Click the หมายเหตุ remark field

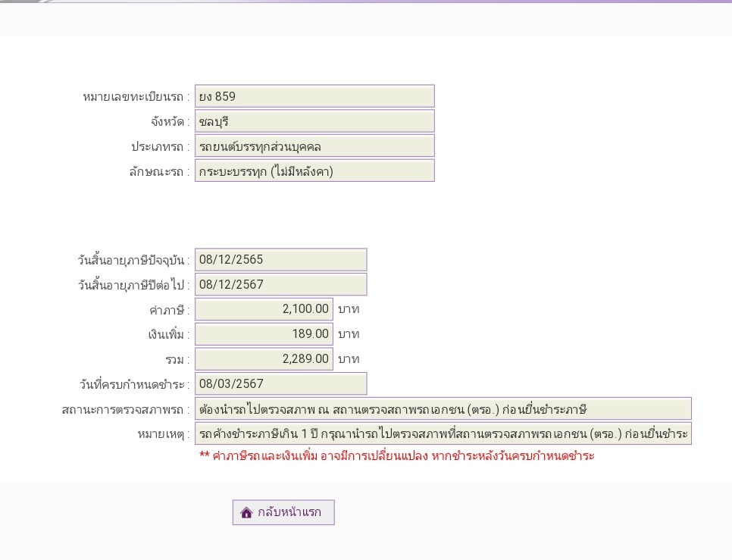pyautogui.click(x=443, y=433)
